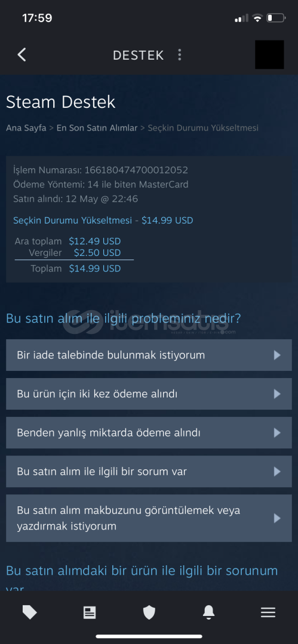The height and width of the screenshot is (644, 298).
Task: Open the three-dot menu beside DESTEK
Action: point(179,55)
